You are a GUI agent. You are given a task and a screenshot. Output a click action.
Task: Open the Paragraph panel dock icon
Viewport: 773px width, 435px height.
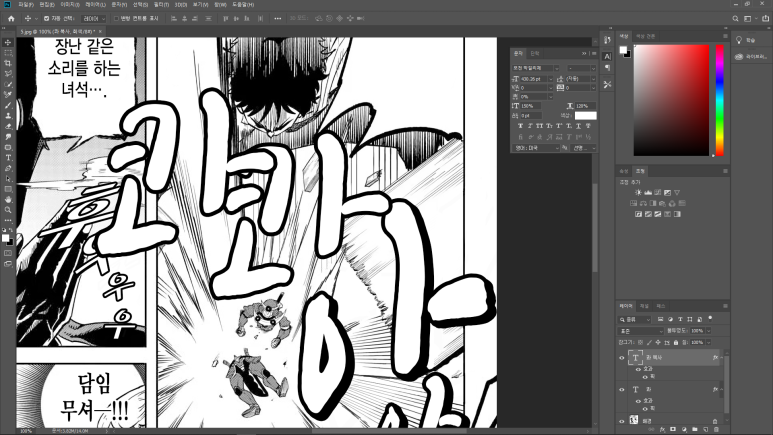click(607, 68)
